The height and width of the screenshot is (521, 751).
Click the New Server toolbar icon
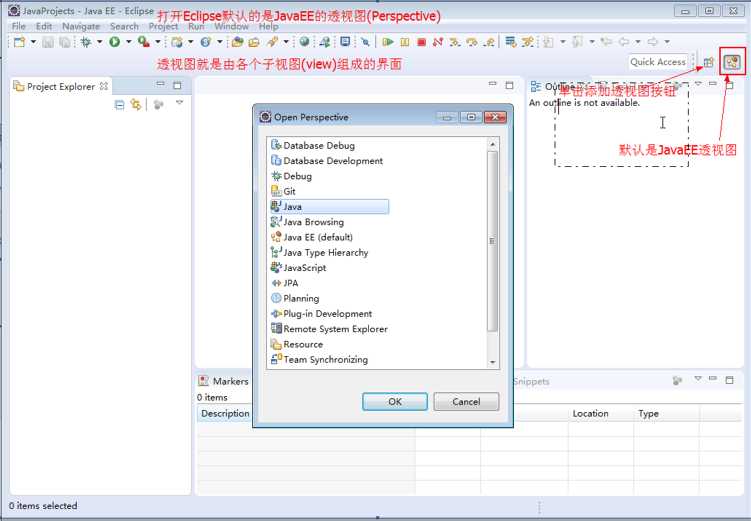(x=177, y=42)
